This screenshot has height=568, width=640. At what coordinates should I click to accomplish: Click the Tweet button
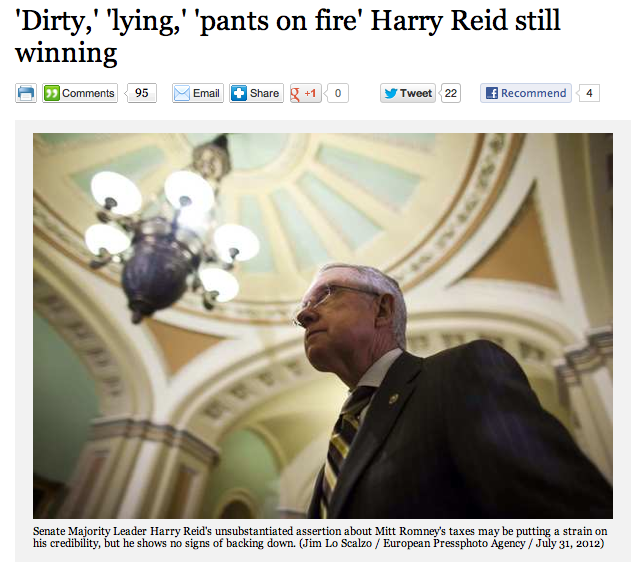[x=408, y=93]
